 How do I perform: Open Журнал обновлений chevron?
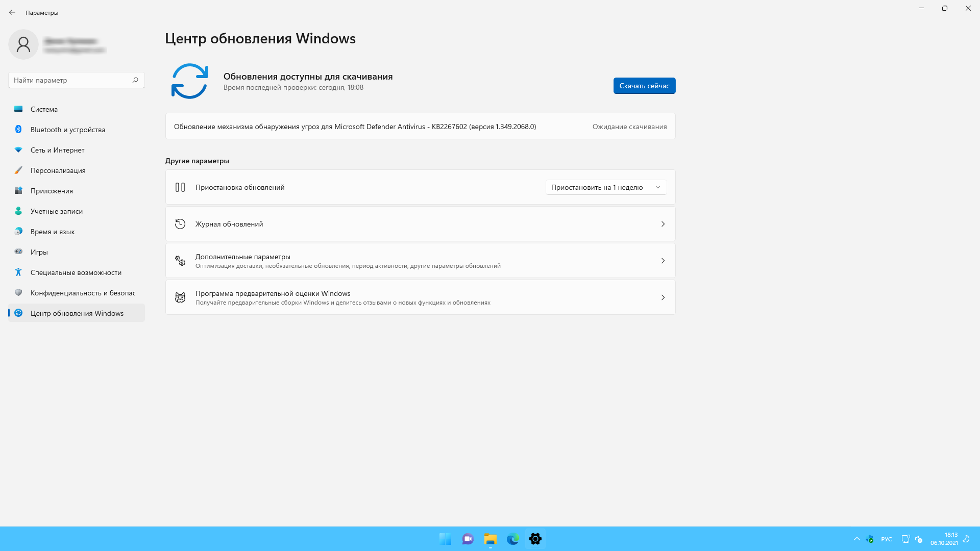[x=663, y=224]
